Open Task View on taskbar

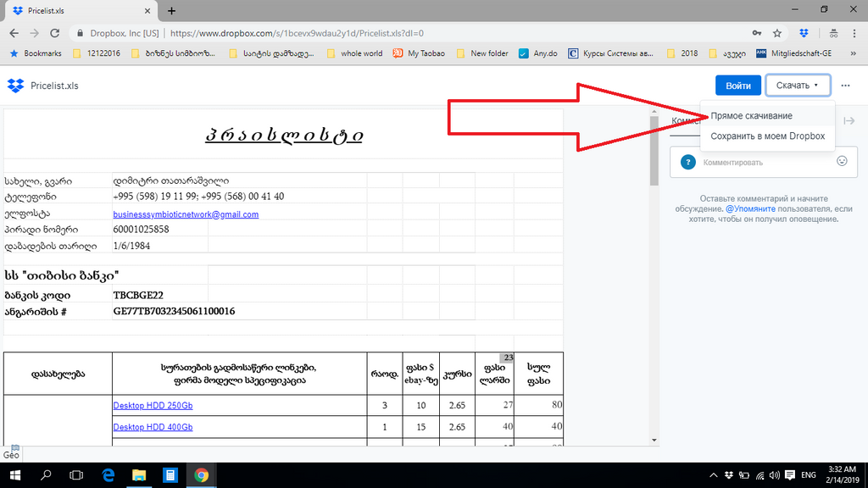tap(76, 475)
